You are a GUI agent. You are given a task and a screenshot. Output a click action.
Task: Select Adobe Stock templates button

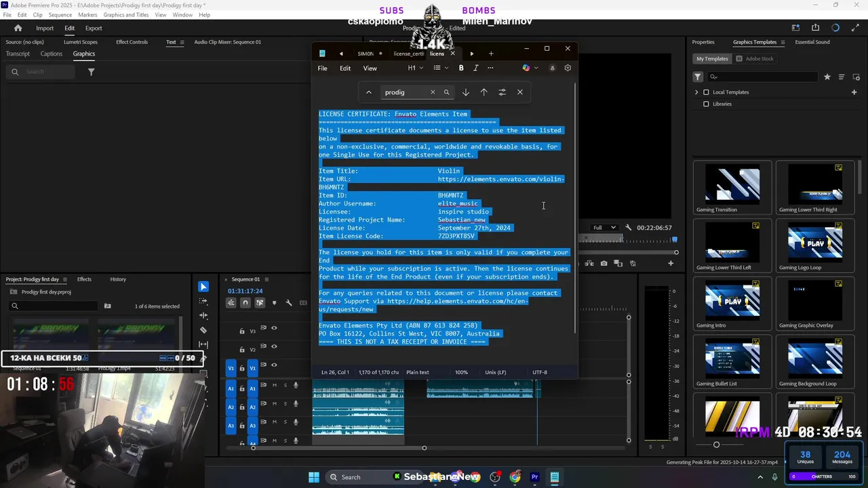pos(755,59)
